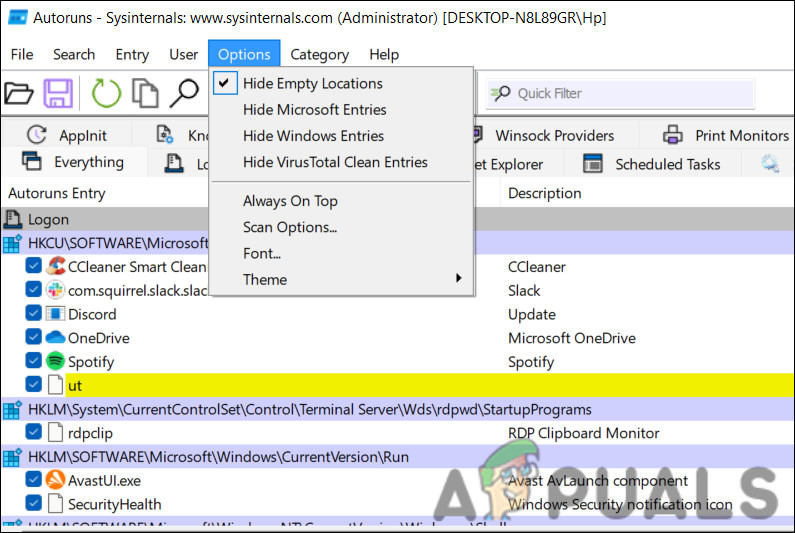This screenshot has width=795, height=533.
Task: Uncheck the AvastUI.exe entry
Action: [x=33, y=479]
